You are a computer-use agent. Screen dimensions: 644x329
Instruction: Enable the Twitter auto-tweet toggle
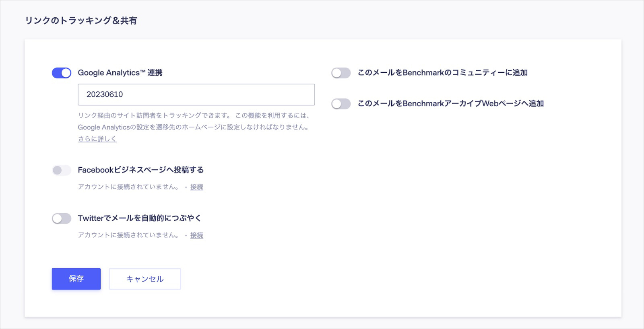[61, 218]
